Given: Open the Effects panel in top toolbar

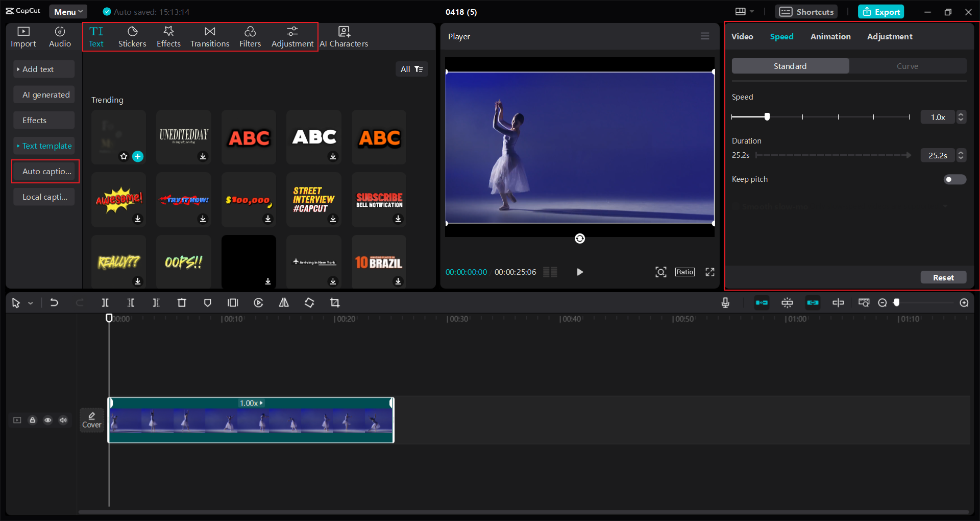Looking at the screenshot, I should tap(168, 37).
